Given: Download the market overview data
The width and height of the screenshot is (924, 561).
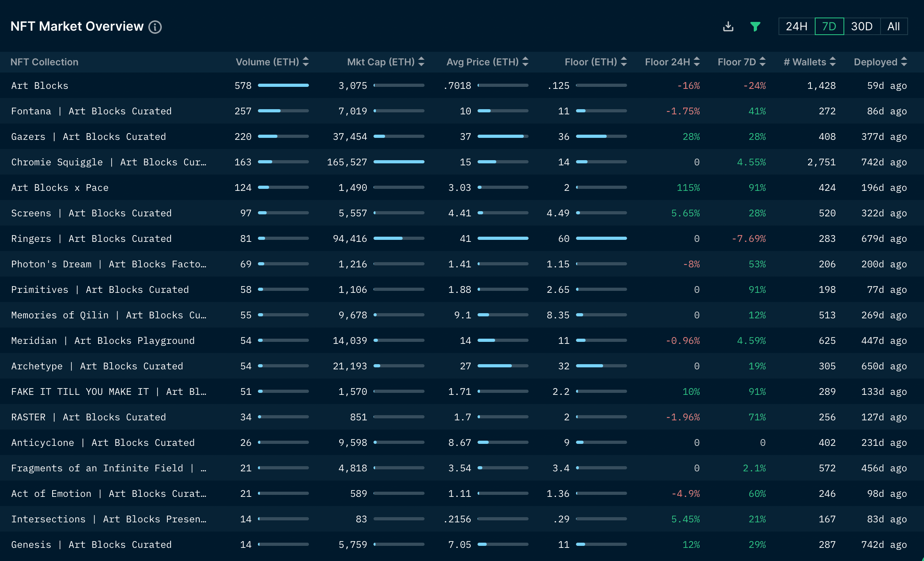Looking at the screenshot, I should (x=728, y=26).
